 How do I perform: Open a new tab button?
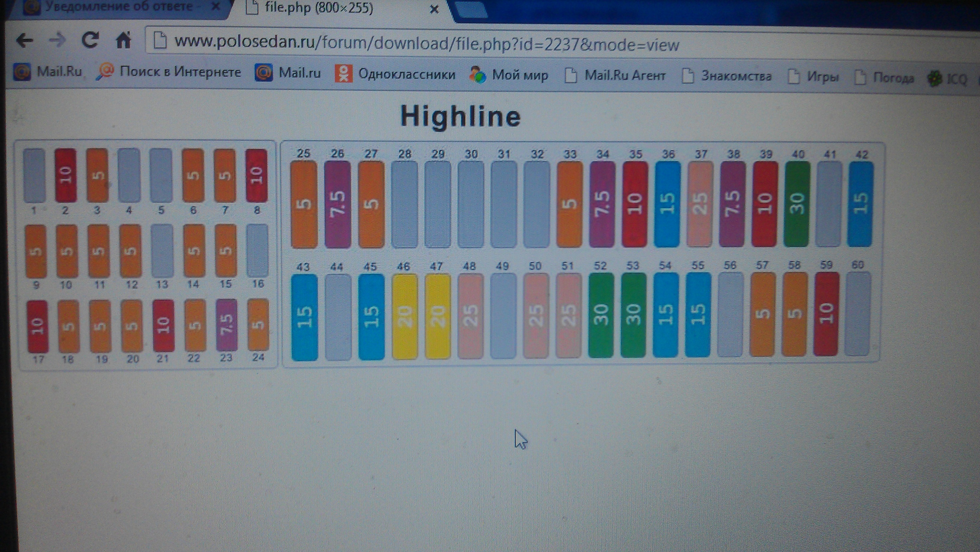click(x=471, y=10)
